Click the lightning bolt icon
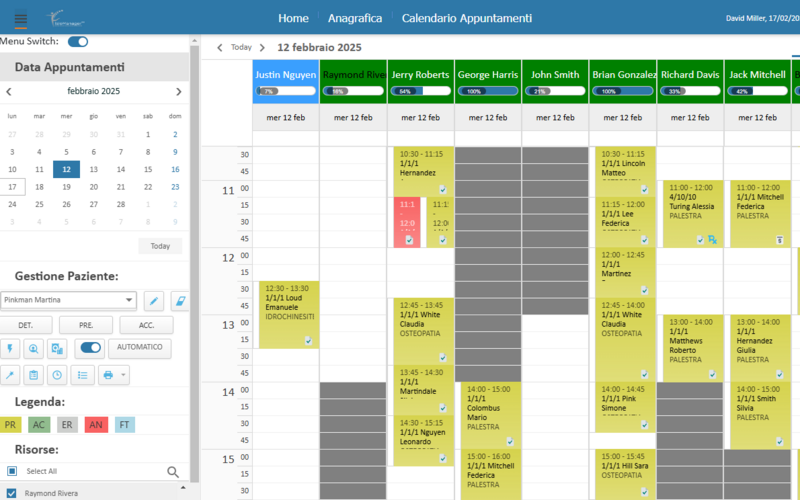Viewport: 800px width, 500px height. point(11,349)
